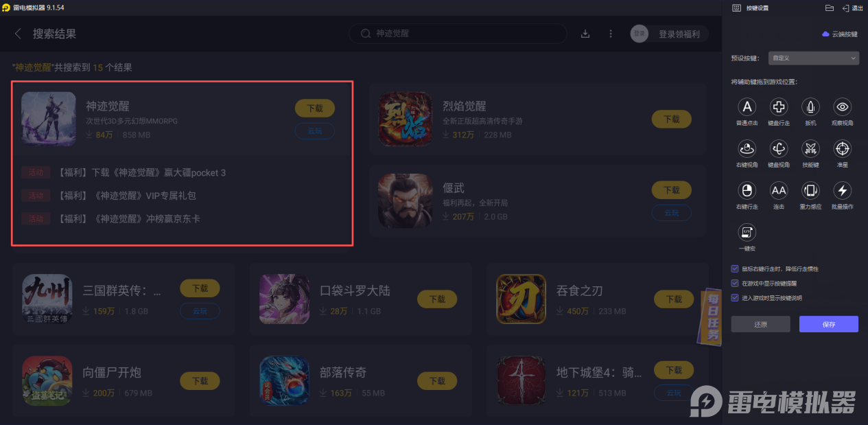The width and height of the screenshot is (868, 425).
Task: Select the 重力感应 phone icon
Action: click(810, 190)
